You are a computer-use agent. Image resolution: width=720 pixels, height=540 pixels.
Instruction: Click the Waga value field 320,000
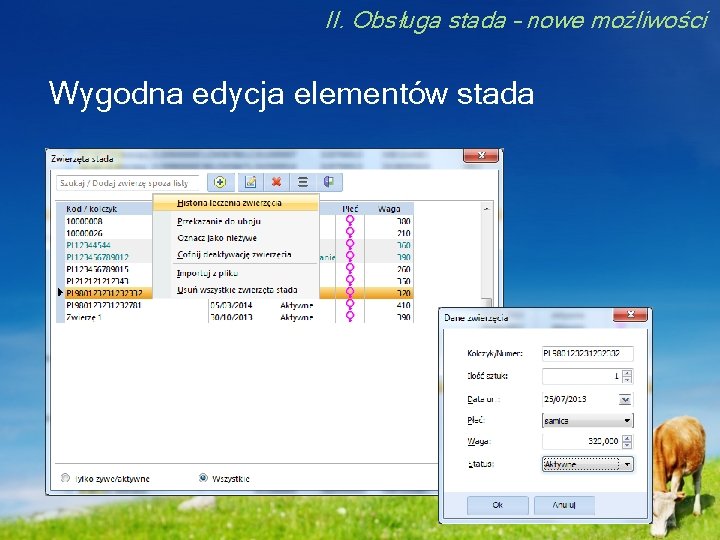(x=582, y=441)
